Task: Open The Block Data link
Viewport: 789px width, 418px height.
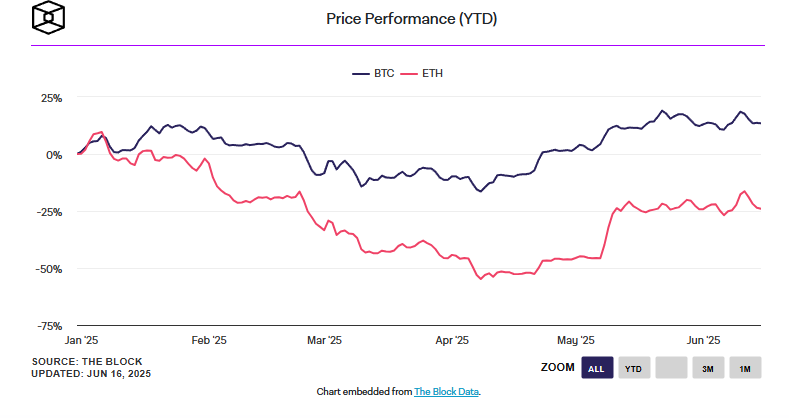Action: point(447,391)
